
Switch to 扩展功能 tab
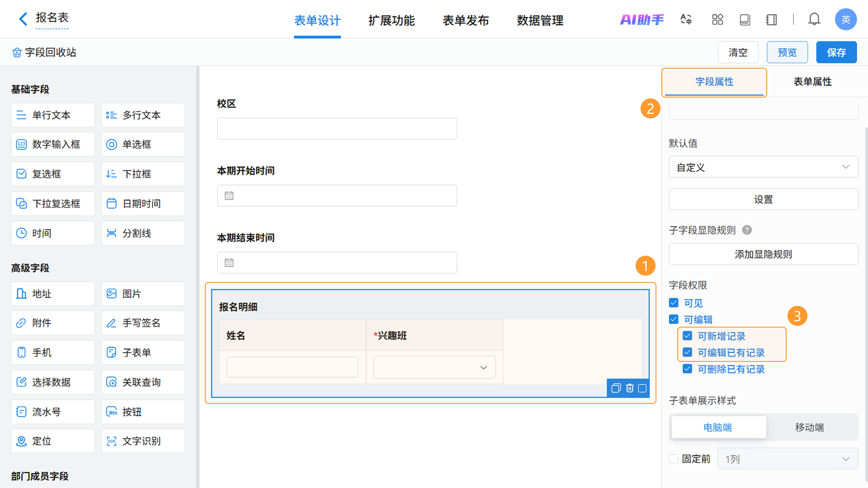pos(392,21)
